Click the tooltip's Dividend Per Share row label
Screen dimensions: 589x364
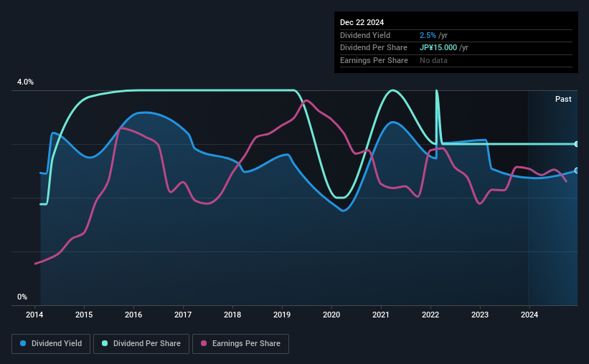[x=373, y=48]
